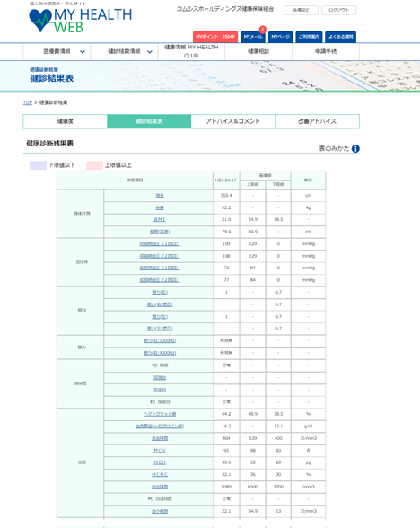The height and width of the screenshot is (528, 420).
Task: Open the 視力(右) link
Action: pyautogui.click(x=160, y=293)
